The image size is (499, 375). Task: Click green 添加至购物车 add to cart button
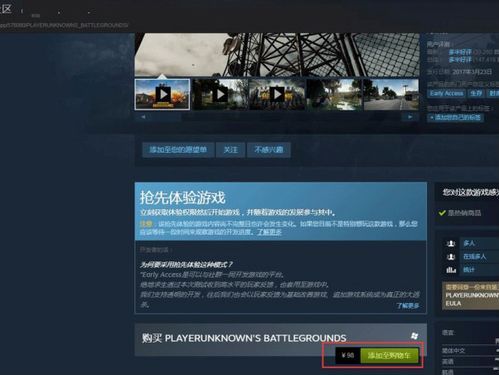coord(389,355)
